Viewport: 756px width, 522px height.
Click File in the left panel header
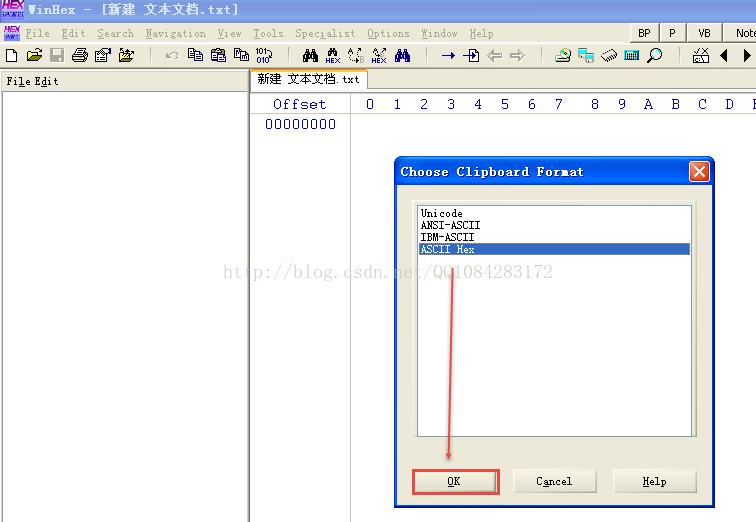click(18, 81)
